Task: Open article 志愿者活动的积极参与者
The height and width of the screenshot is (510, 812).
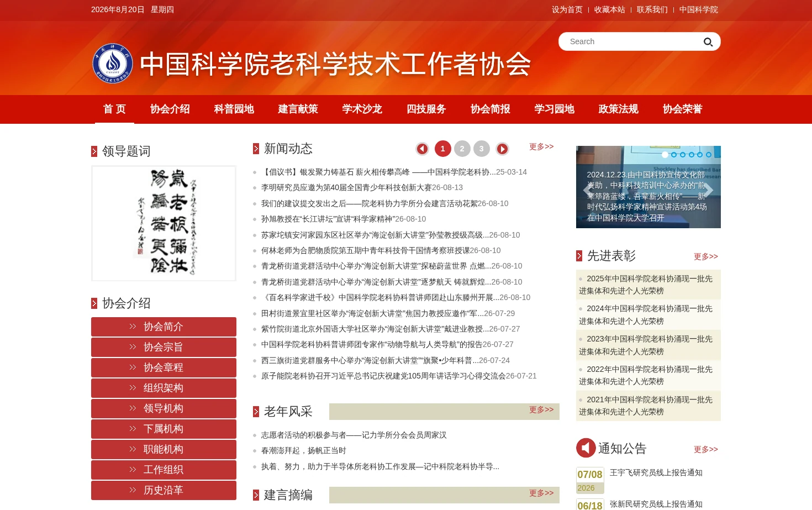Action: (x=354, y=435)
